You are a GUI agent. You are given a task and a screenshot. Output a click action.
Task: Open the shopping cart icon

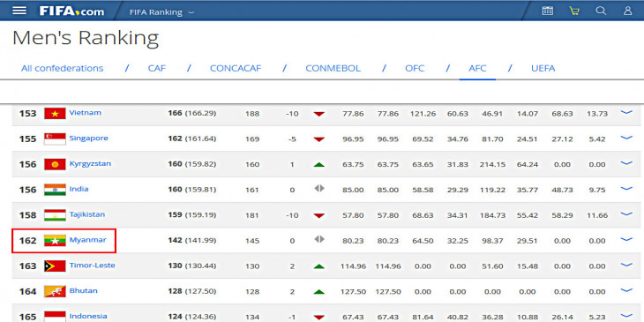point(574,11)
